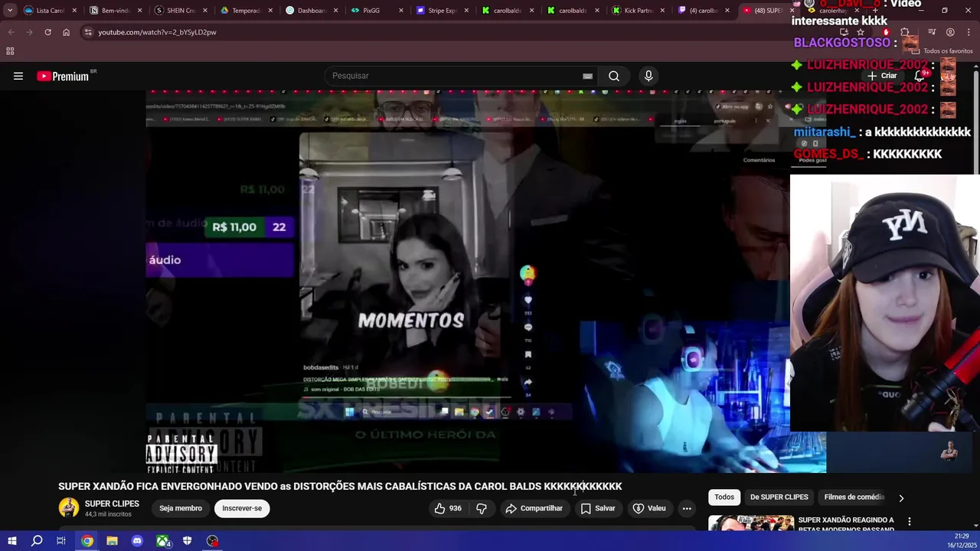The height and width of the screenshot is (551, 980).
Task: Open options menu for the suggested video
Action: [x=910, y=522]
